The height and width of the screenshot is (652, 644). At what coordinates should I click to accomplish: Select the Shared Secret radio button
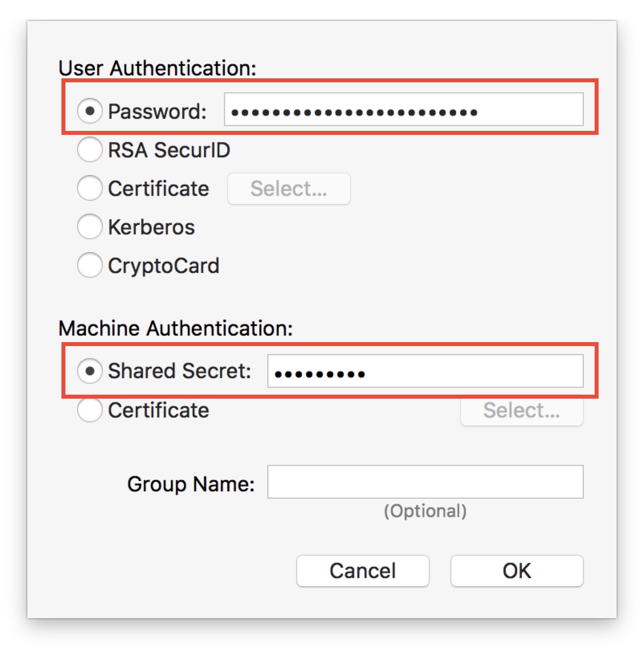90,371
